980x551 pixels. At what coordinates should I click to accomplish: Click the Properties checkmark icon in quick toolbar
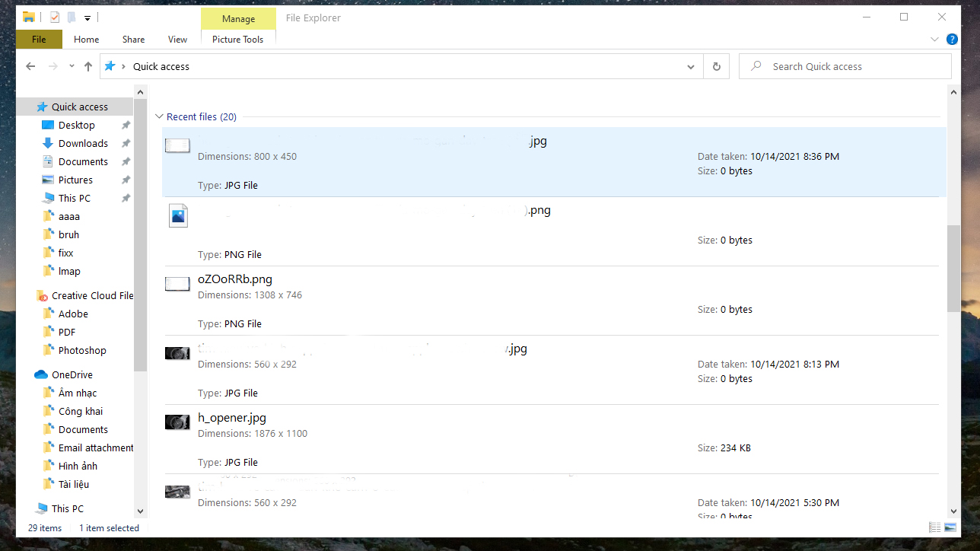[x=54, y=17]
